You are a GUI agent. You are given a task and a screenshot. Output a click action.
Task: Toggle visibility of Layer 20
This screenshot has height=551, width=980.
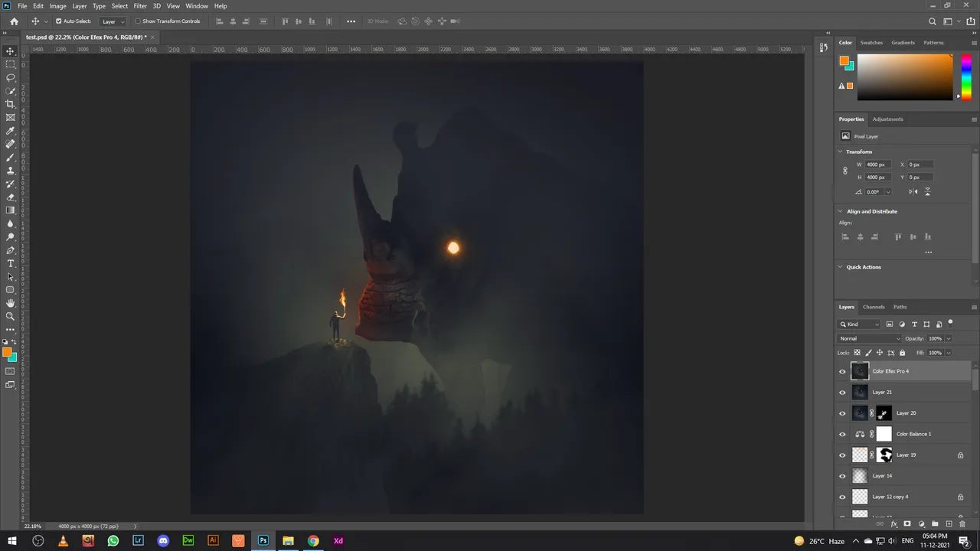coord(843,413)
